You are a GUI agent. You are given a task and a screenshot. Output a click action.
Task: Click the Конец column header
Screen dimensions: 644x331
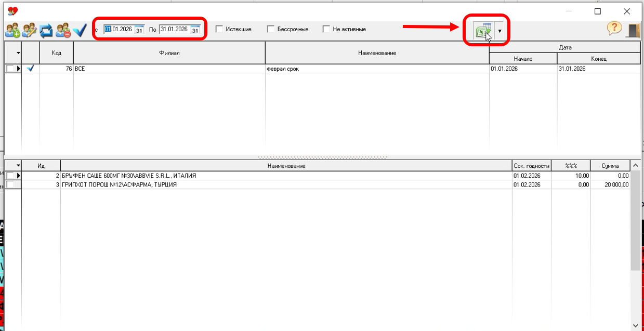click(599, 59)
